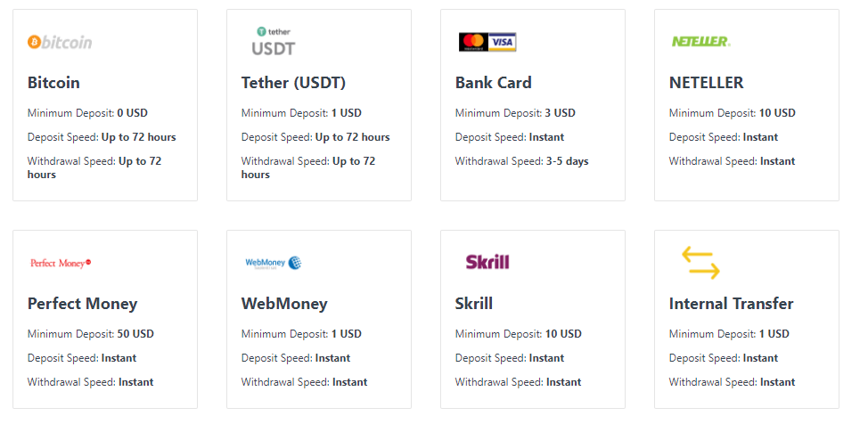This screenshot has height=424, width=868.
Task: Click the Perfect Money red logo
Action: click(61, 263)
